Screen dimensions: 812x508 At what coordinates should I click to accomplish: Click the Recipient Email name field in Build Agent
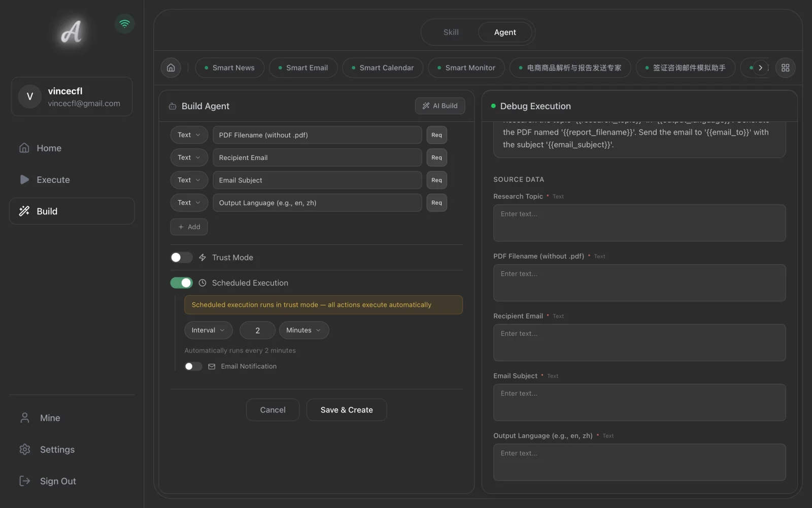coord(317,157)
